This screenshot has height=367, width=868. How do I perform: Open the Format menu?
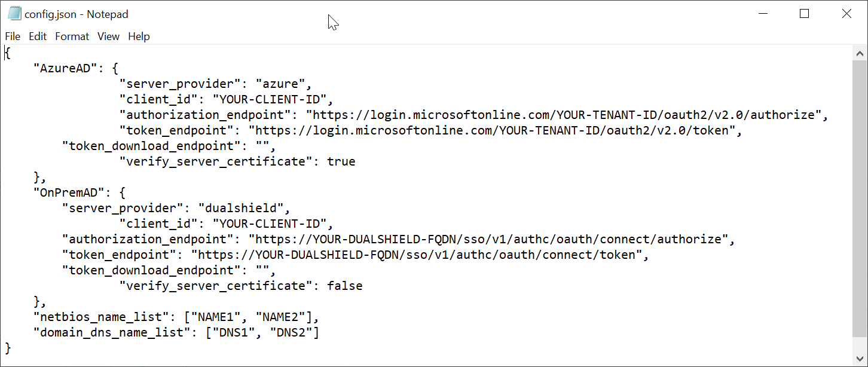click(72, 36)
